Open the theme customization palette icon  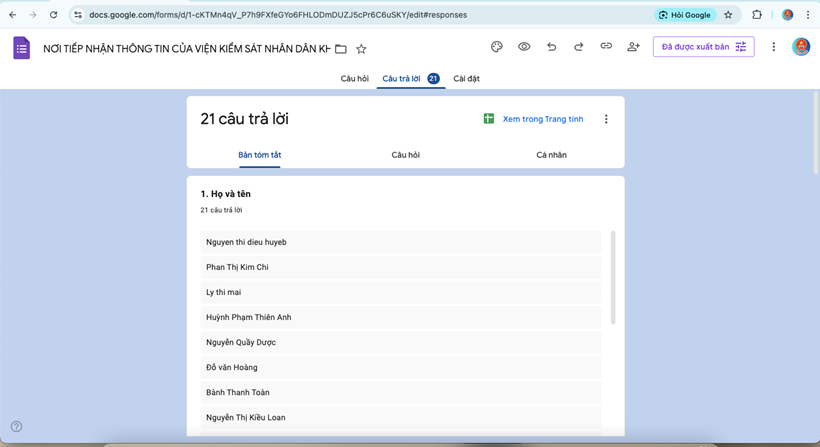[x=496, y=47]
